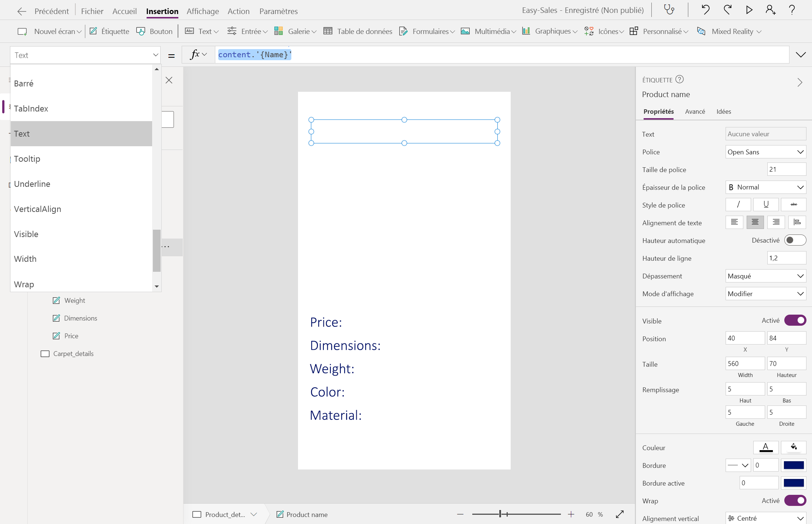The image size is (812, 524).
Task: Click the Preview app play icon
Action: tap(749, 10)
